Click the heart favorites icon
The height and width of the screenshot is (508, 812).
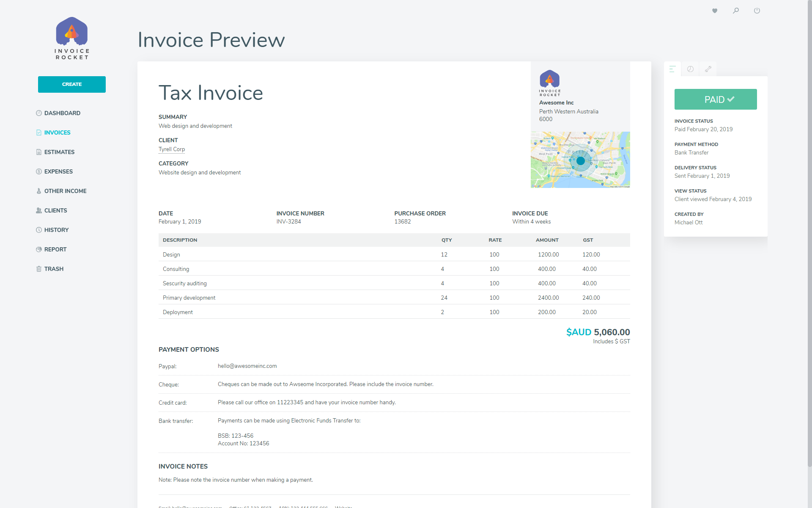[715, 11]
